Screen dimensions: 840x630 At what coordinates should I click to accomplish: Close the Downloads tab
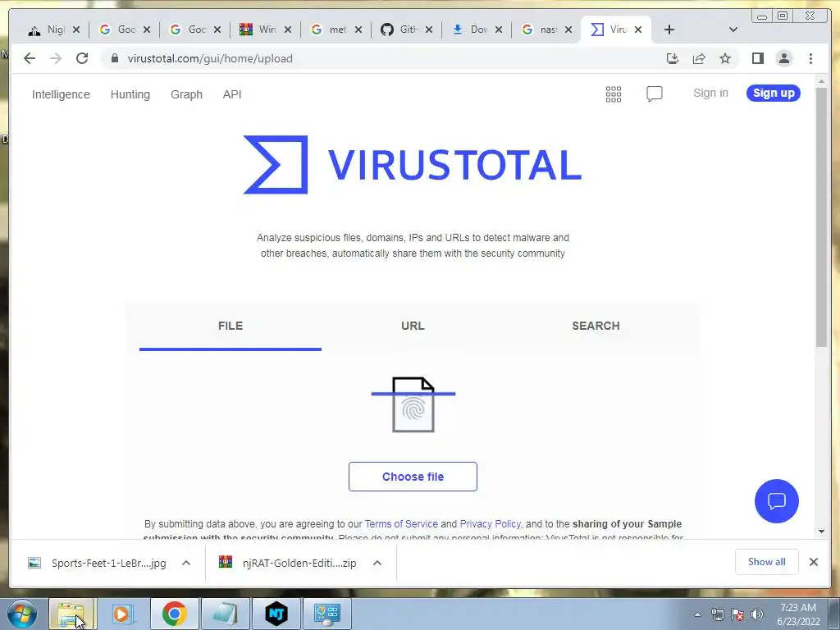pyautogui.click(x=499, y=30)
